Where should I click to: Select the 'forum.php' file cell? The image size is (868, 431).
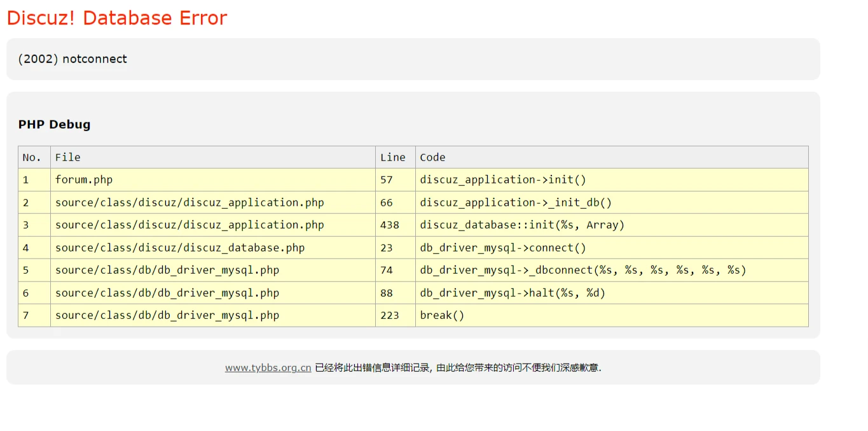[213, 180]
